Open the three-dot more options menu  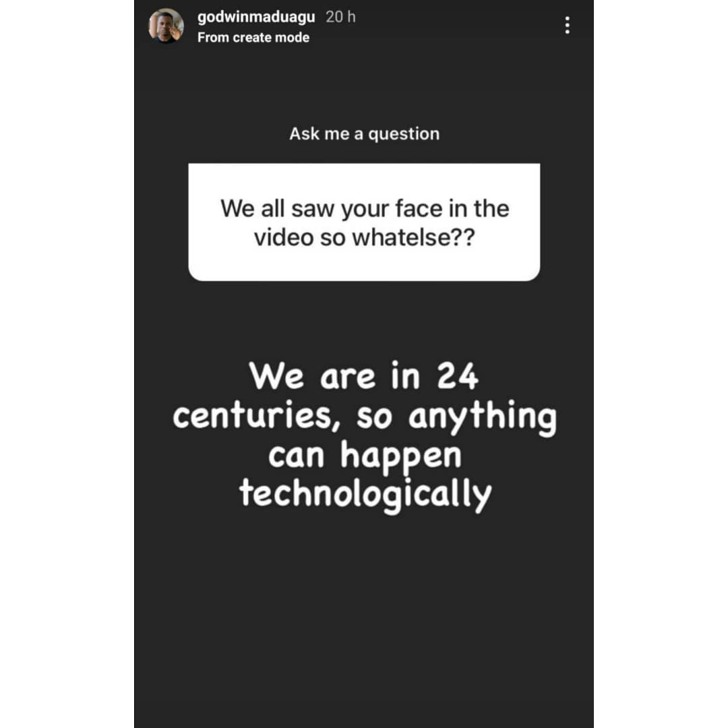(x=567, y=25)
